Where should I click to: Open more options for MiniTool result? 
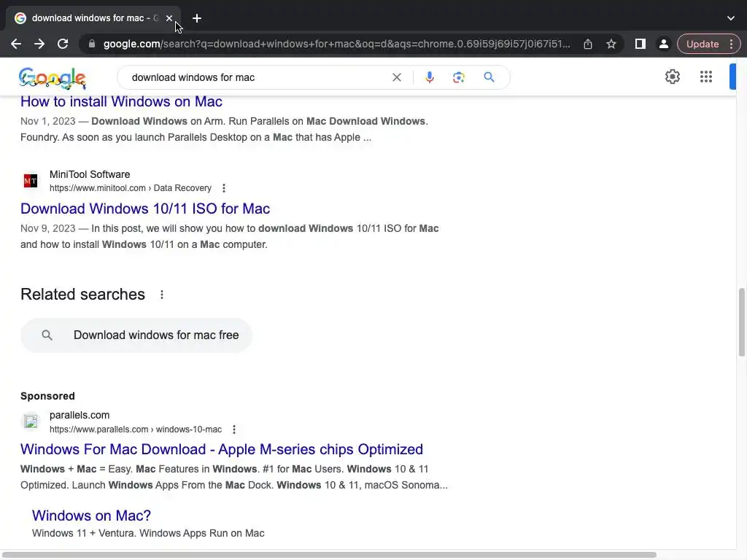click(223, 188)
